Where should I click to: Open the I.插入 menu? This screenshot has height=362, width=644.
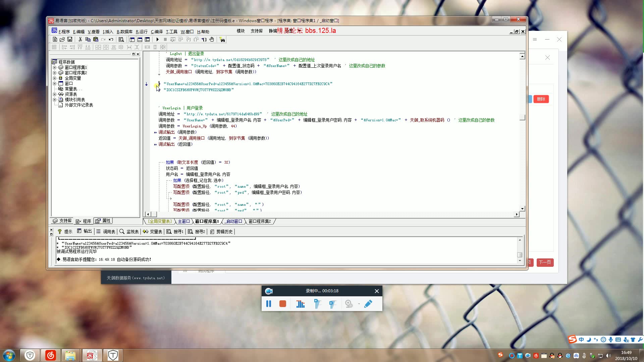[108, 32]
